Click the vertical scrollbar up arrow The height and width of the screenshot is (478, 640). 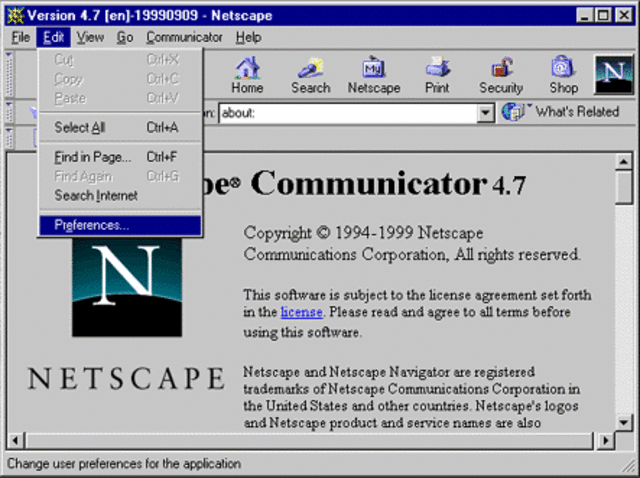click(623, 162)
